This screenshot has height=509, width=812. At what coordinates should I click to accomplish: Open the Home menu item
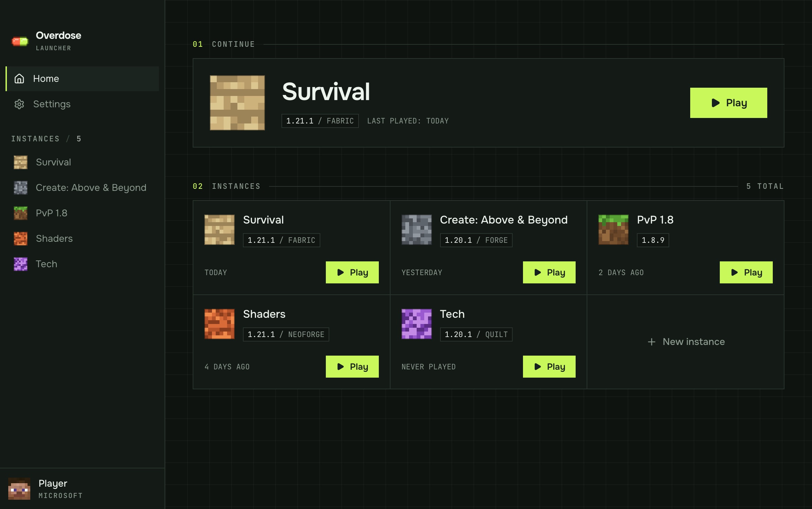coord(82,79)
